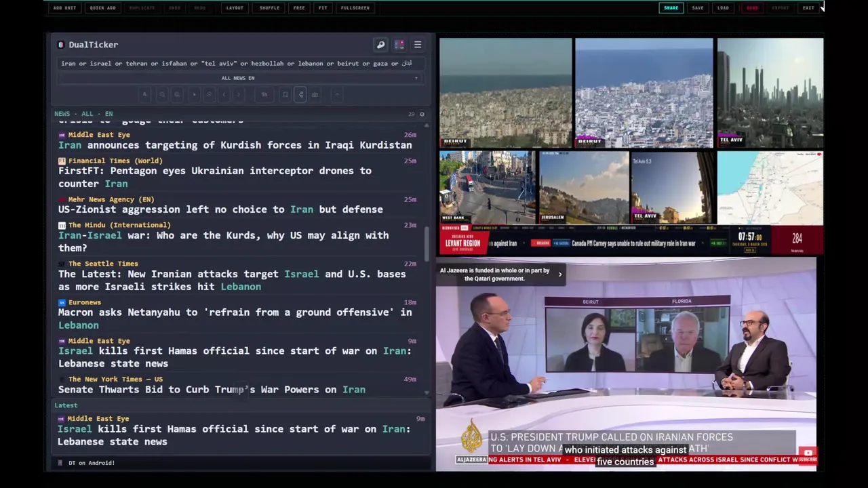Click SHUFFLE in the top bar

coord(269,8)
